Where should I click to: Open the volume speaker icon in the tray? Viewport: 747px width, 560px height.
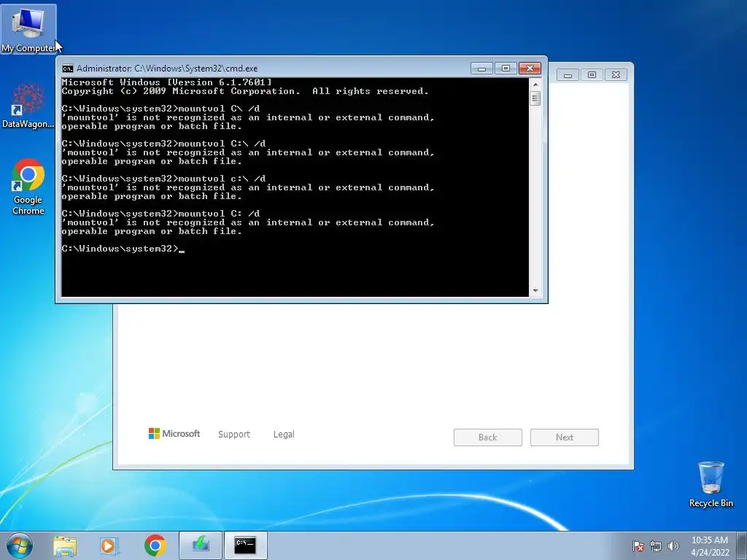click(673, 546)
